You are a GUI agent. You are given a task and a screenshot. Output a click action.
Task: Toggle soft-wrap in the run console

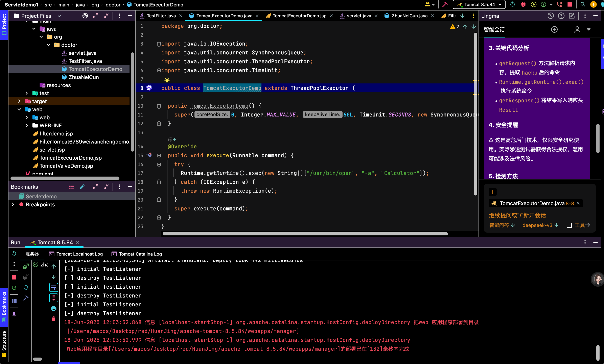(54, 287)
